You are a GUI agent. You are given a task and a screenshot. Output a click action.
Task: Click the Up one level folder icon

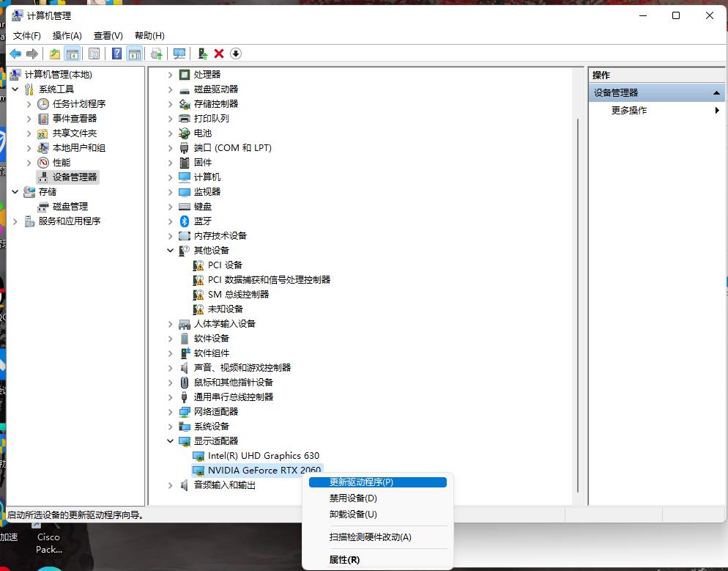click(55, 54)
